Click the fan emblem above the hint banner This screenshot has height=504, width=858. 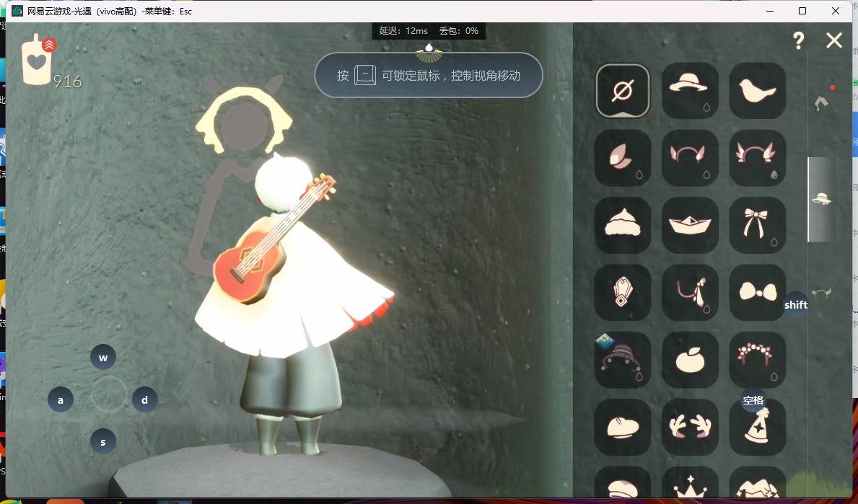coord(429,53)
